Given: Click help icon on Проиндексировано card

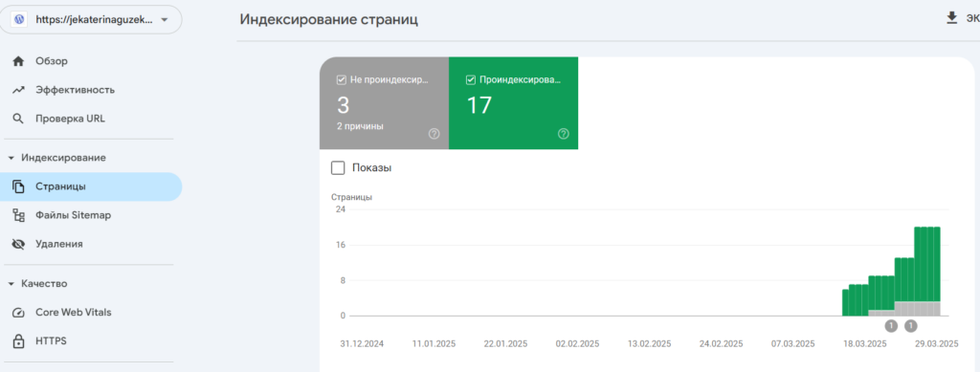Looking at the screenshot, I should tap(564, 134).
